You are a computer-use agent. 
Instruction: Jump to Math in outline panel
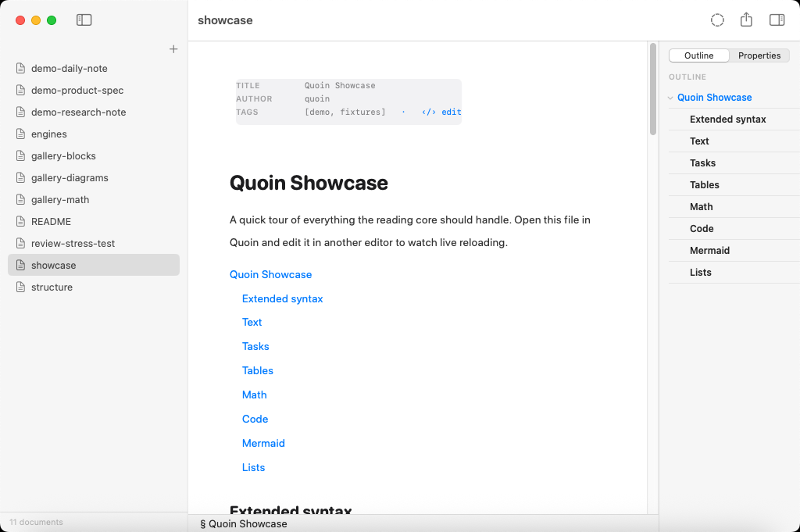(x=701, y=207)
